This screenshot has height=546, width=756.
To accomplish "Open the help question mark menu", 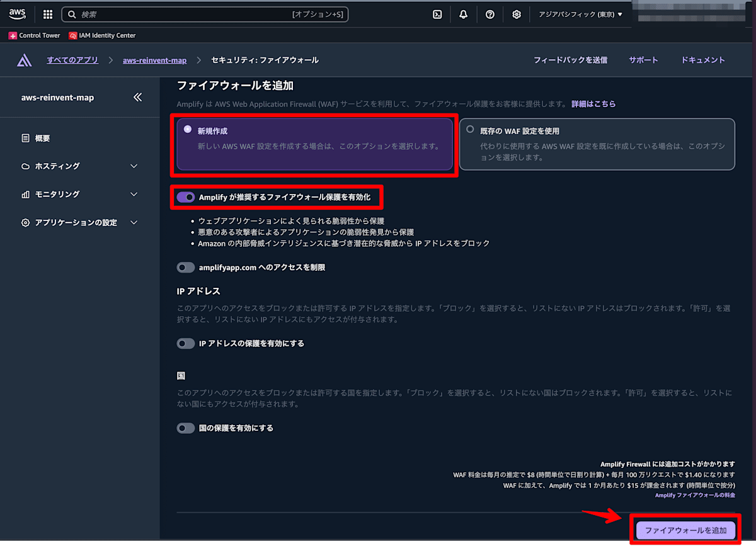I will [490, 14].
